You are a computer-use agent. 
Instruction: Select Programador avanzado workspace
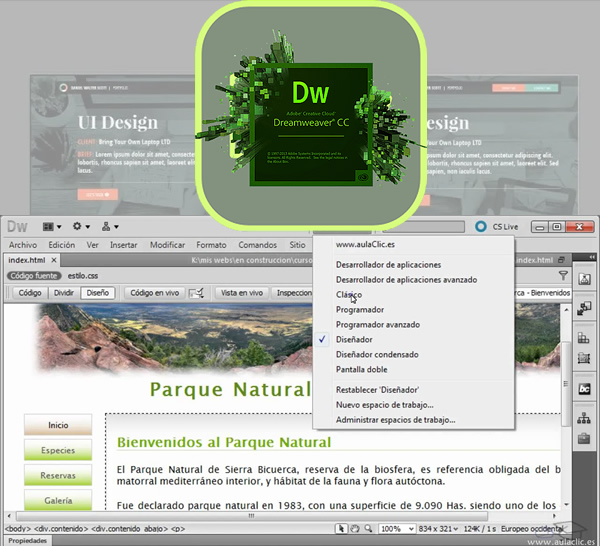(x=377, y=325)
